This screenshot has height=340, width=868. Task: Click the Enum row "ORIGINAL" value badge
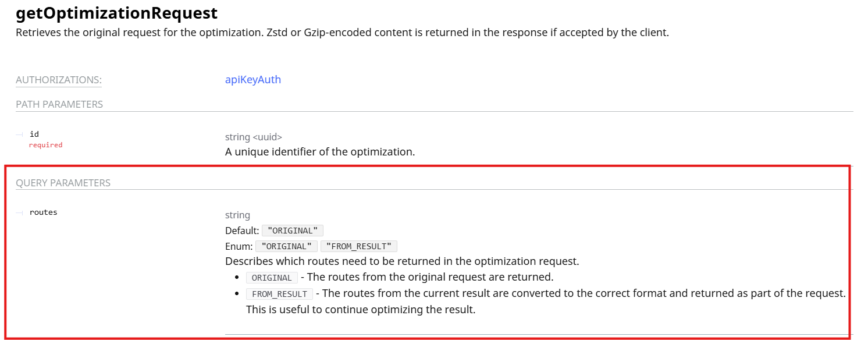pyautogui.click(x=286, y=246)
